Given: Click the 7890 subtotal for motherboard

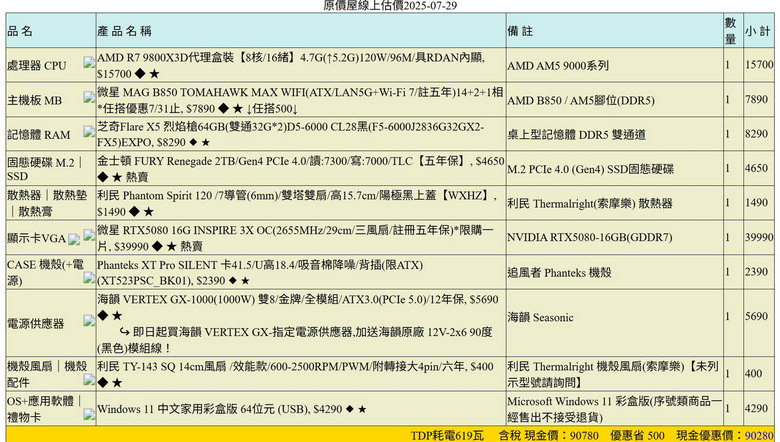Looking at the screenshot, I should (x=756, y=99).
